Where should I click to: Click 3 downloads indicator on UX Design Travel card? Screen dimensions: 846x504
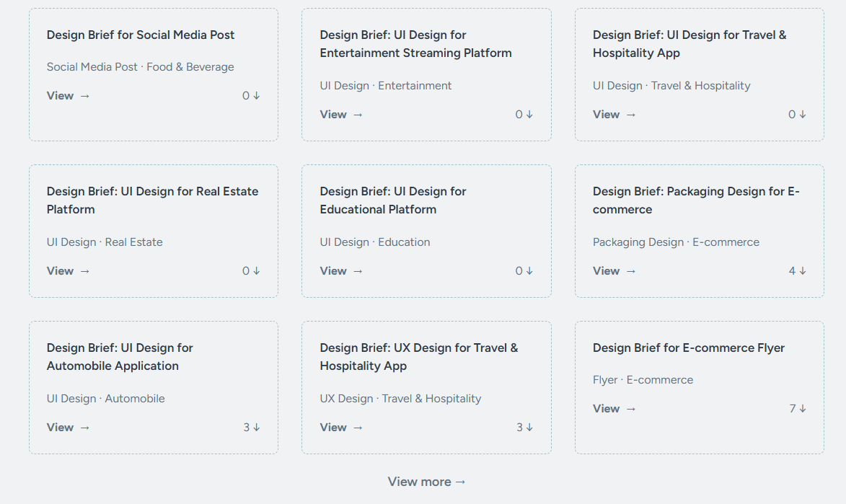[524, 428]
